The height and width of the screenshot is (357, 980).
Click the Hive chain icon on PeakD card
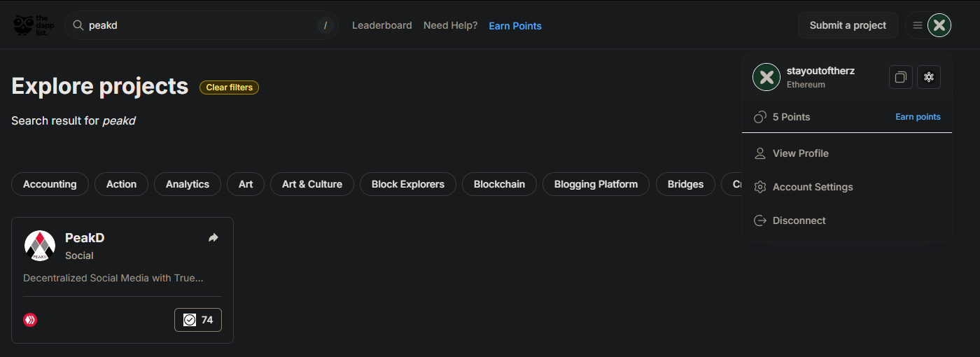(30, 320)
